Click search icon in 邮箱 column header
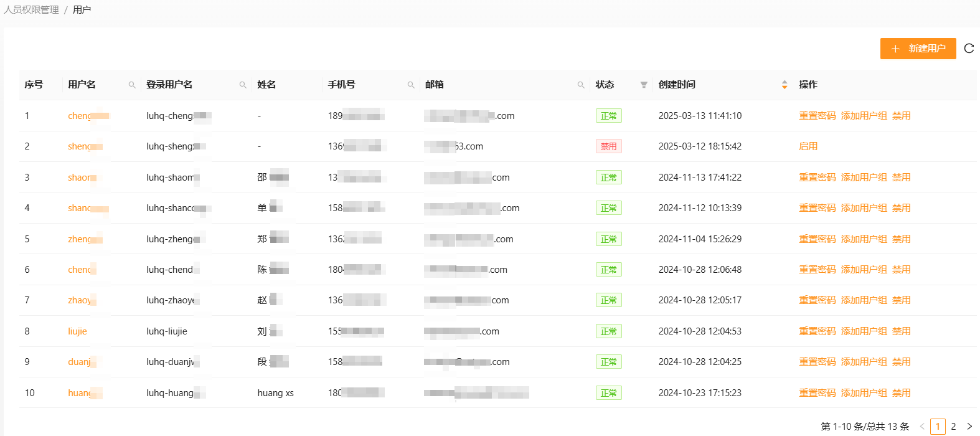980x436 pixels. pos(581,85)
